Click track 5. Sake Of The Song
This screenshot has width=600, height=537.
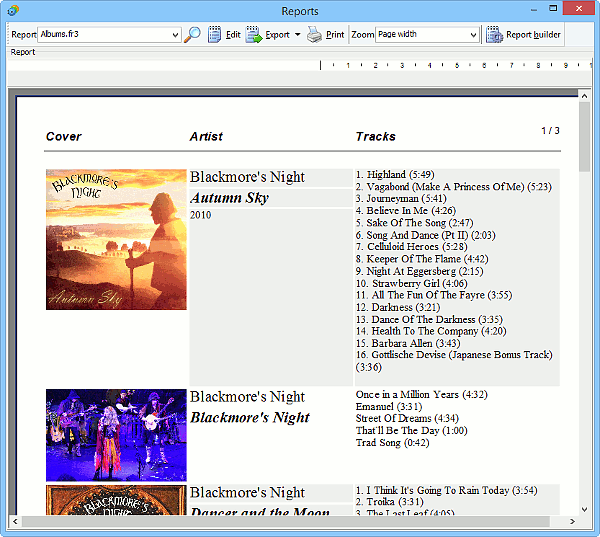[x=414, y=223]
